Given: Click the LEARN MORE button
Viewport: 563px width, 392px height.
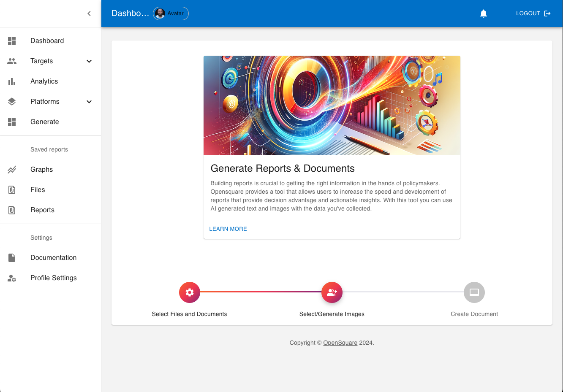Looking at the screenshot, I should [228, 229].
